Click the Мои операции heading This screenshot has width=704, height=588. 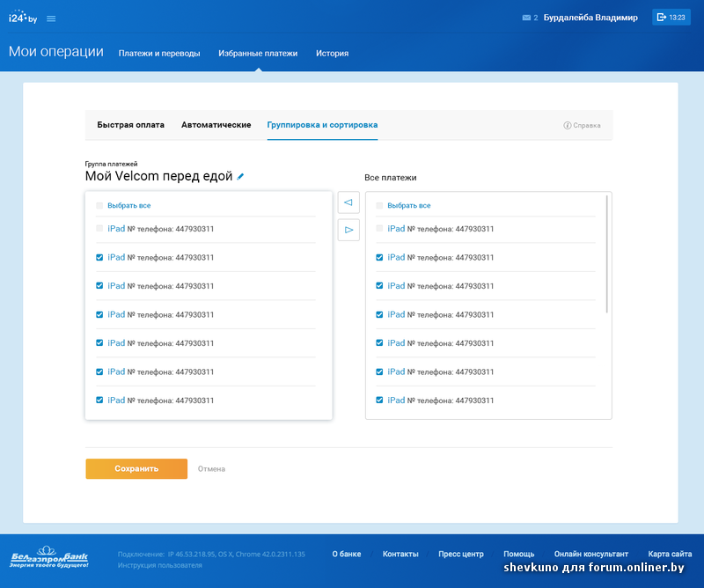56,52
